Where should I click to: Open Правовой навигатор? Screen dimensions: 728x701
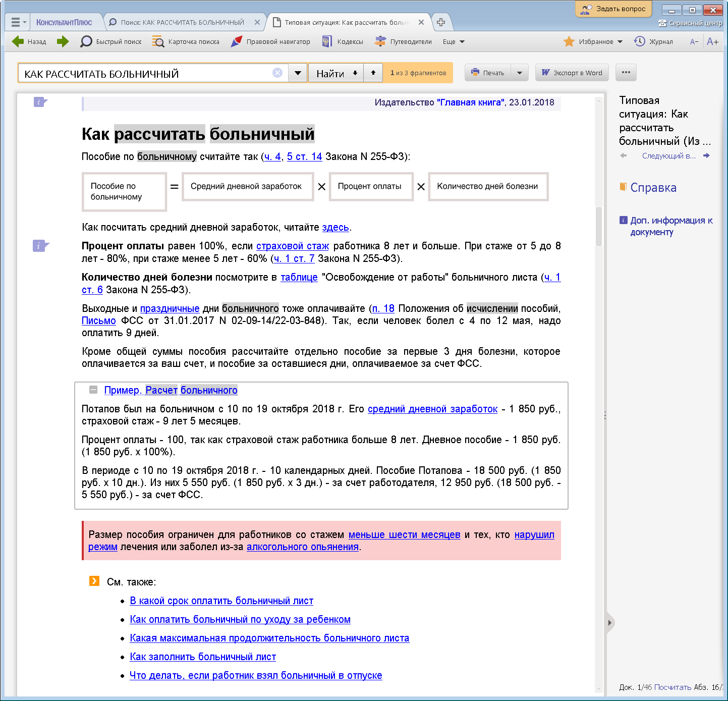270,41
